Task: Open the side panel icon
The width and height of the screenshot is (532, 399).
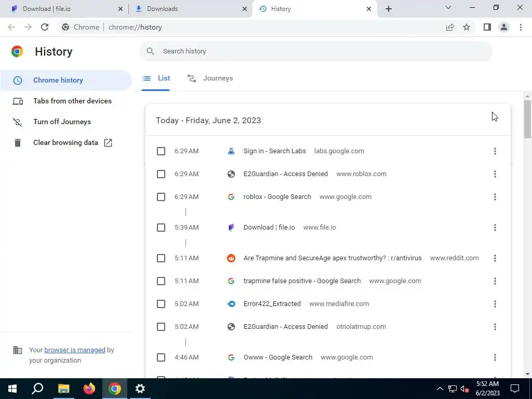Action: tap(487, 27)
